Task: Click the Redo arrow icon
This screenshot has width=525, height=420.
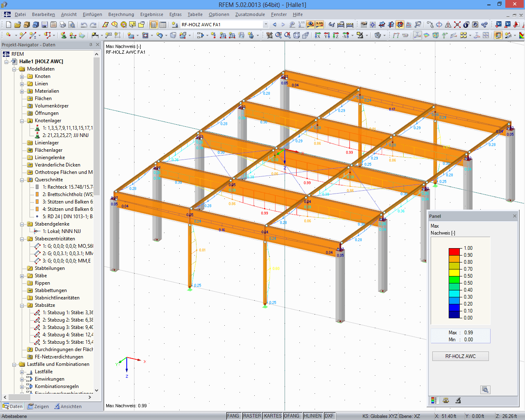Action: point(93,25)
